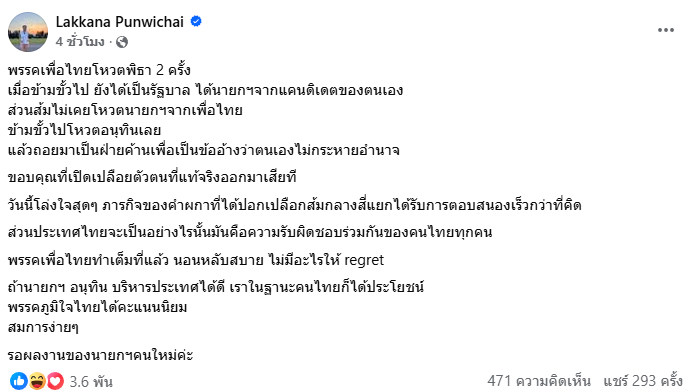Image resolution: width=689 pixels, height=392 pixels.
Task: Click the first line 'พรรคเพื่อไทยโหวตพิธา 2 ครั้ง'
Action: tap(99, 70)
